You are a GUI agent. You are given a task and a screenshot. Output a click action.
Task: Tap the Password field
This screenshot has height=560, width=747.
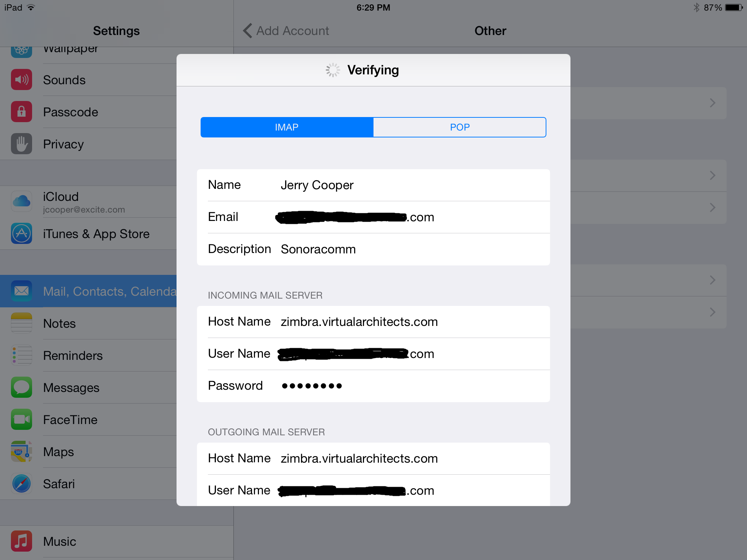[x=373, y=386]
